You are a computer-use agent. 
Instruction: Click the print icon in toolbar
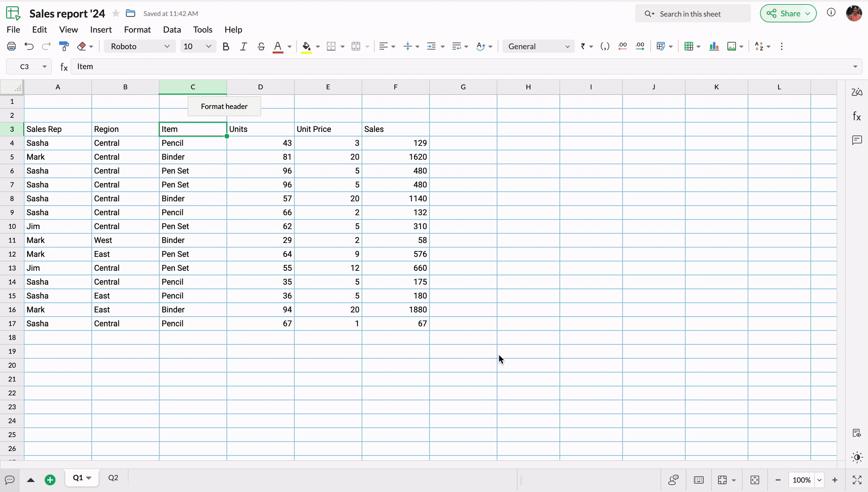pyautogui.click(x=11, y=46)
